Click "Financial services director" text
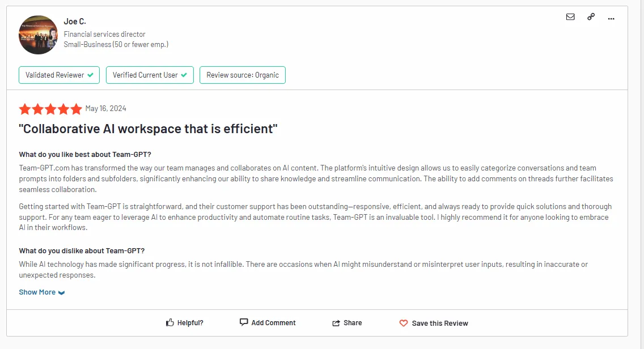 pyautogui.click(x=104, y=34)
